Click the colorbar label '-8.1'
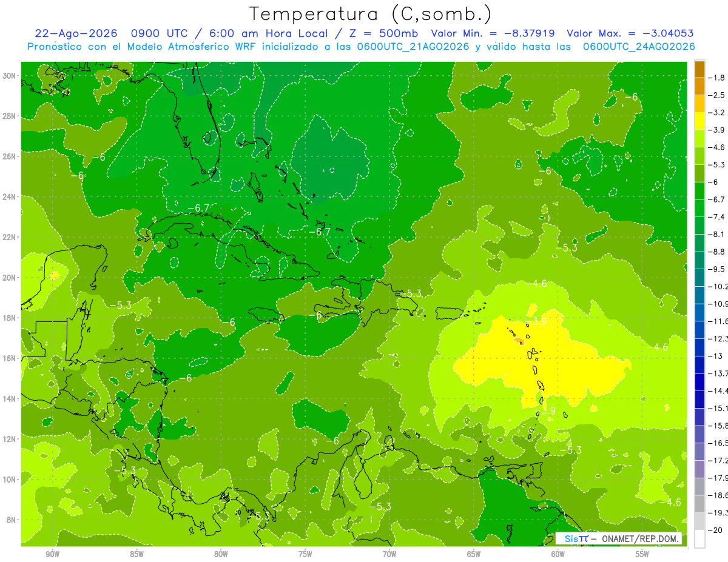 [x=717, y=234]
